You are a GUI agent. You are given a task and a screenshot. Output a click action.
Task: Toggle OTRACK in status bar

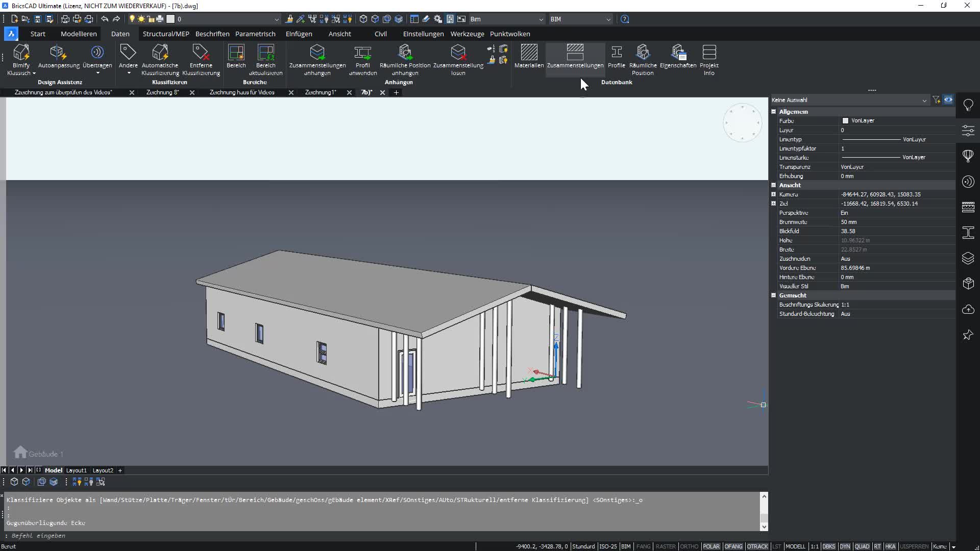click(x=757, y=546)
